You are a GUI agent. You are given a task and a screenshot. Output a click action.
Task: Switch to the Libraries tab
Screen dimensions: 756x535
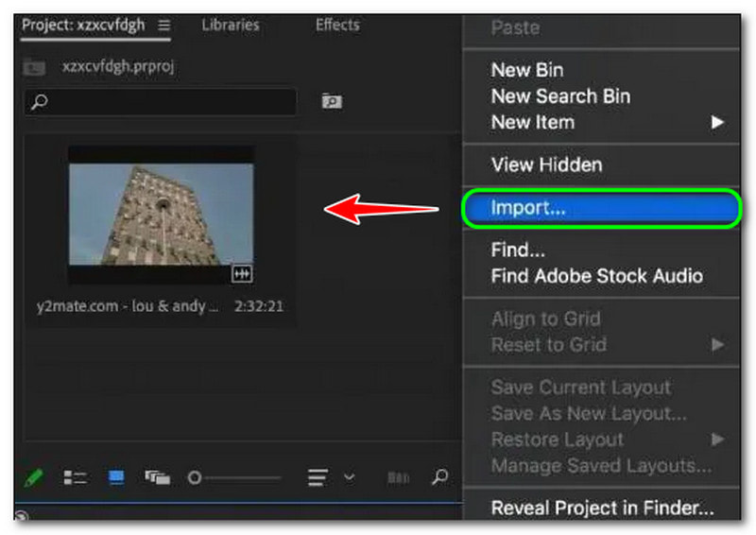coord(230,26)
